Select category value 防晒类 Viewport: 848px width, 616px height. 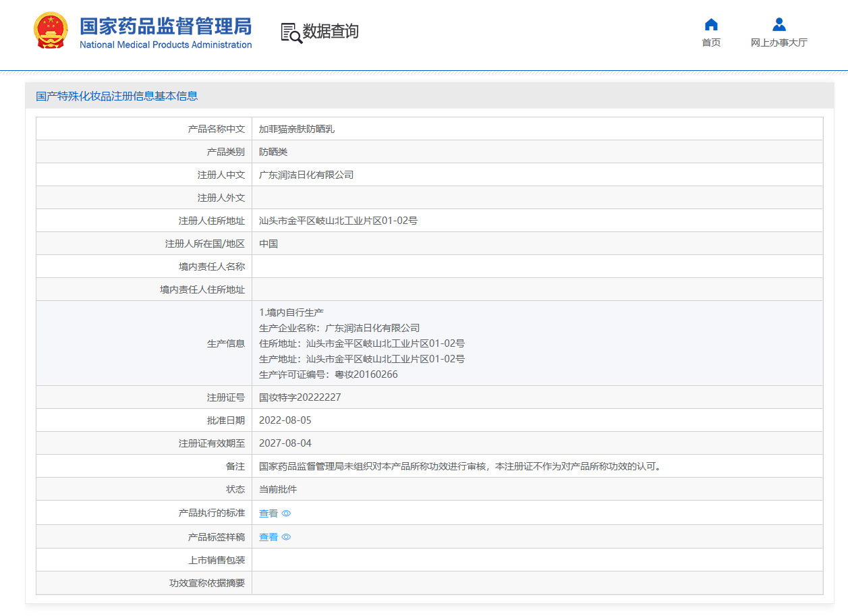tap(273, 152)
